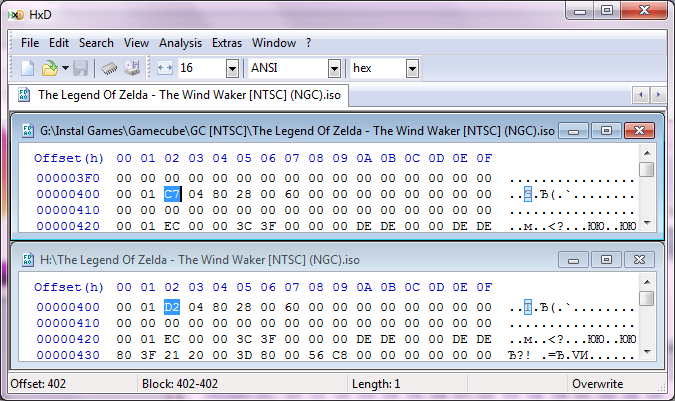Click the Save disk icon
The height and width of the screenshot is (401, 675).
[x=81, y=68]
